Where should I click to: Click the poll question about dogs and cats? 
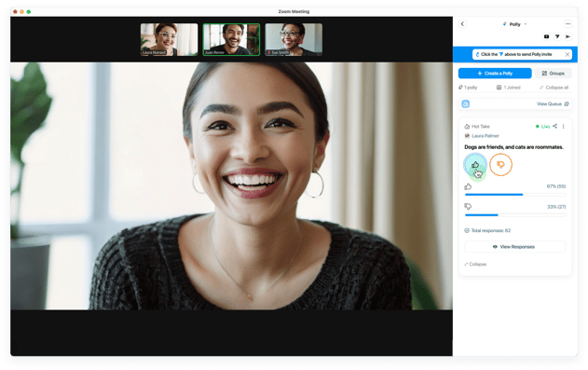point(513,147)
